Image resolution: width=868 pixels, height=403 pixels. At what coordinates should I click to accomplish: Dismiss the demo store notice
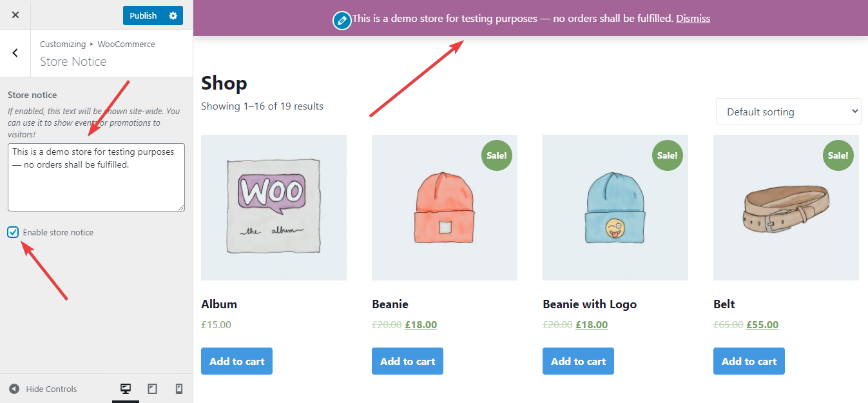[x=693, y=18]
